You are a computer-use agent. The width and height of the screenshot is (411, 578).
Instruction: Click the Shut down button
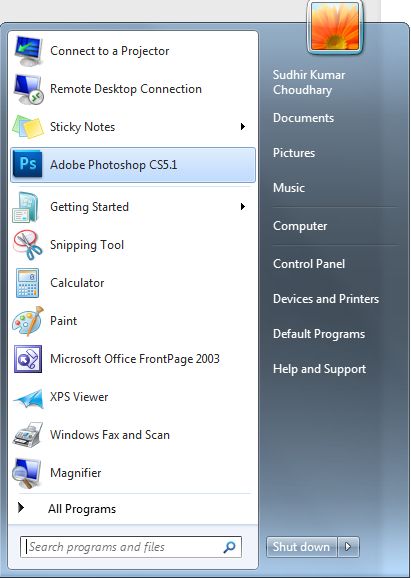[301, 547]
